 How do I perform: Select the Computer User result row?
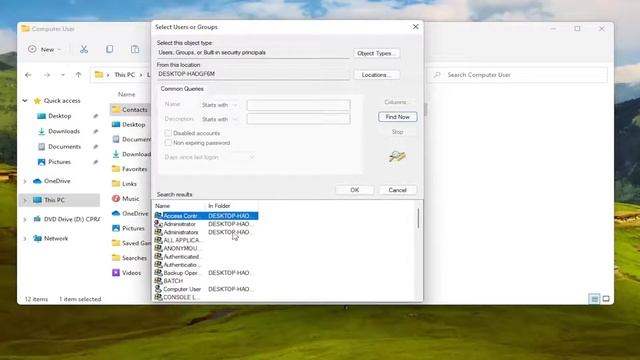tap(206, 289)
